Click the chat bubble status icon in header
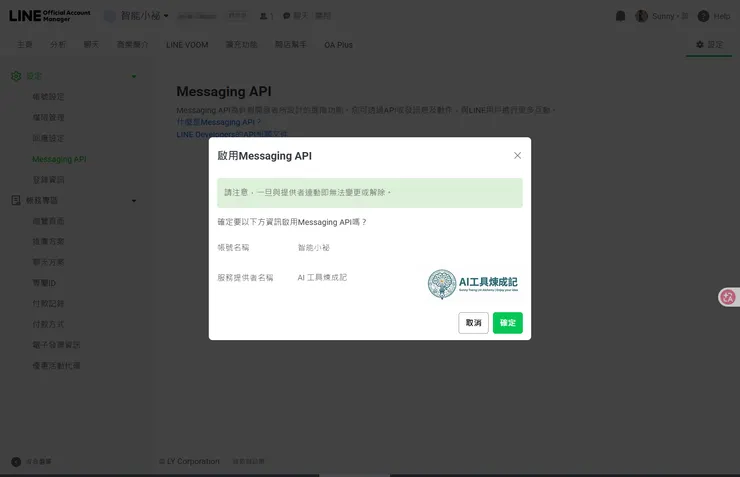 [x=286, y=16]
